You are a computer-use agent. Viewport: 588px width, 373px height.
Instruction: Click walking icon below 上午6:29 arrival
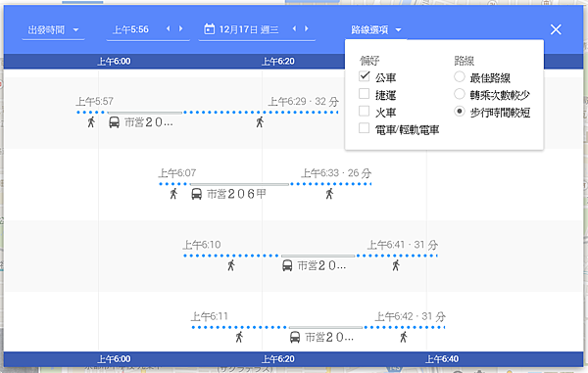[x=260, y=122]
